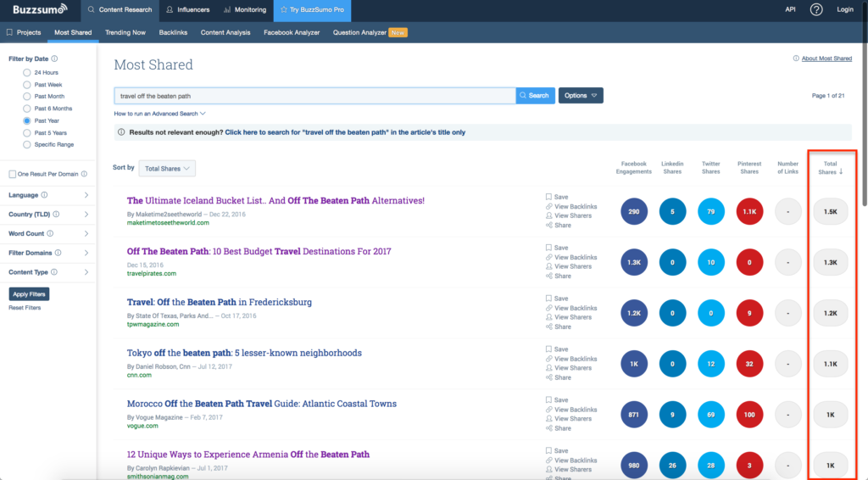Open the Content Research tab
Screen dimensions: 868x480
[x=120, y=10]
